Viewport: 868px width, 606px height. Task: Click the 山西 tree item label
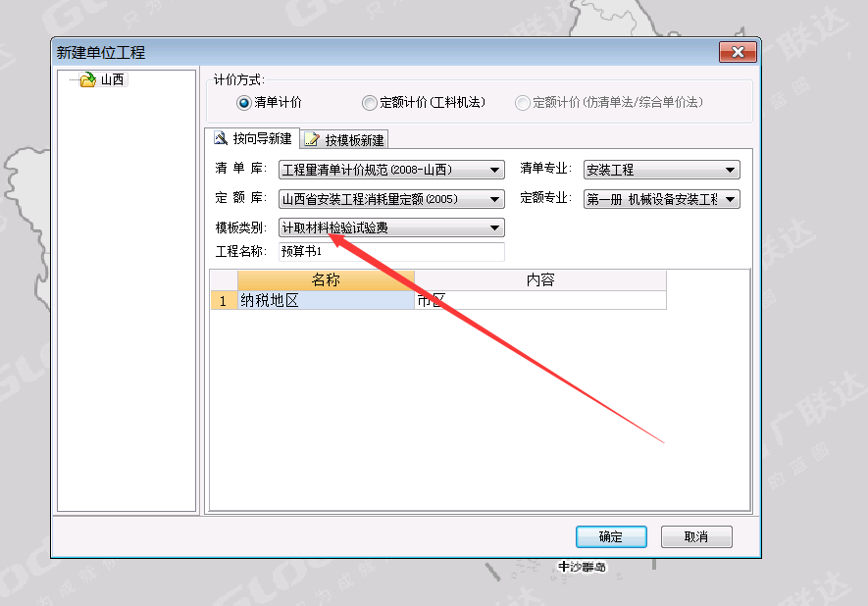point(113,79)
